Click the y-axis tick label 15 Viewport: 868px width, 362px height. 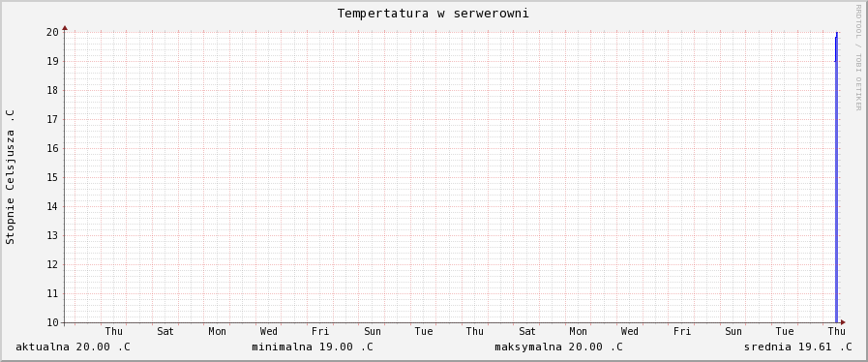pyautogui.click(x=52, y=177)
